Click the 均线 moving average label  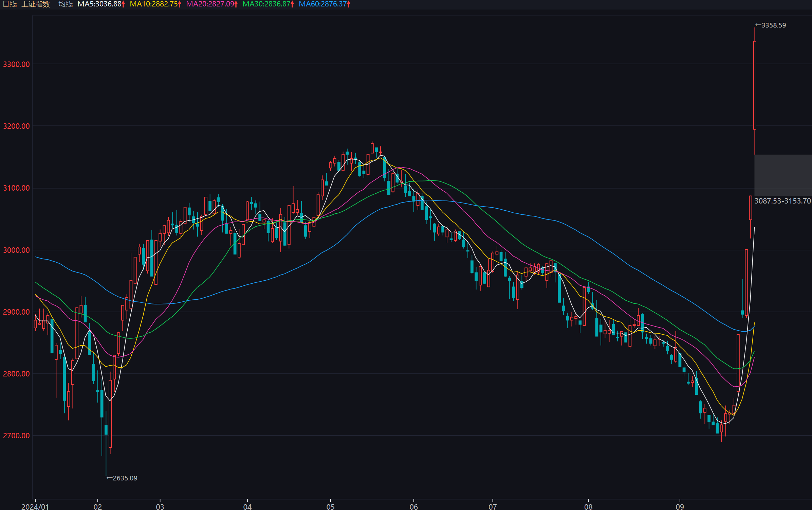66,4
